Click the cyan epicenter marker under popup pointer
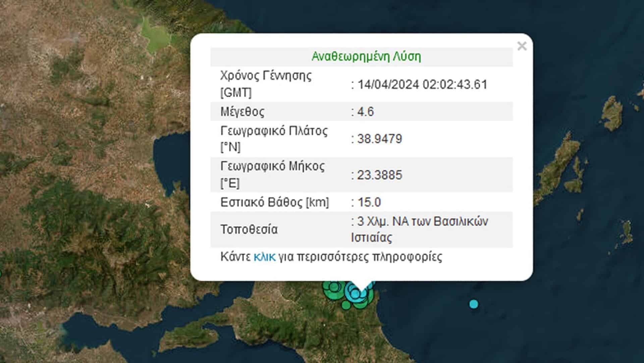This screenshot has width=644, height=363. pyautogui.click(x=356, y=293)
